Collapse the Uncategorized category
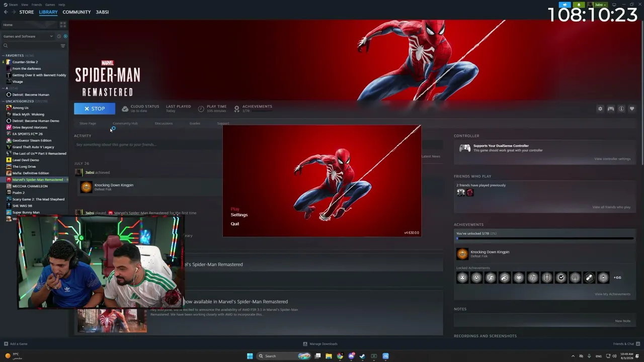The image size is (644, 362). (4, 101)
